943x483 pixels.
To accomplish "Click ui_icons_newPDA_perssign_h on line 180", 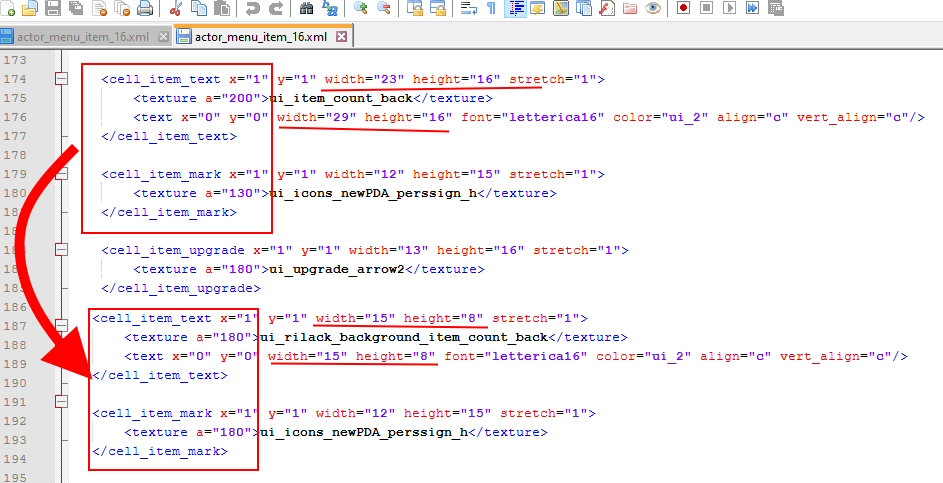I will (373, 193).
